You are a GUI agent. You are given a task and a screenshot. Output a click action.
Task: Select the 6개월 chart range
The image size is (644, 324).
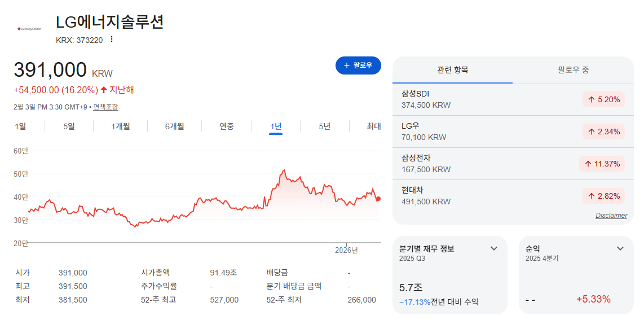[x=175, y=126]
